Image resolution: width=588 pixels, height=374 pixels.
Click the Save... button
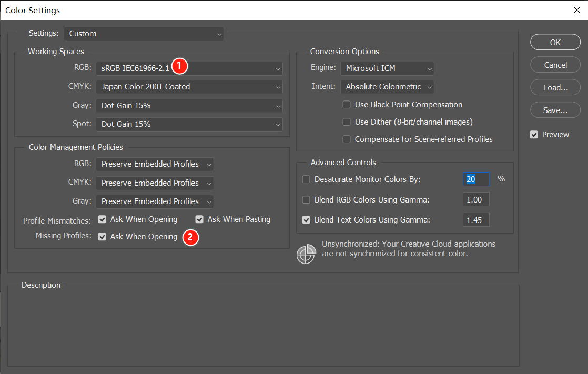(555, 110)
